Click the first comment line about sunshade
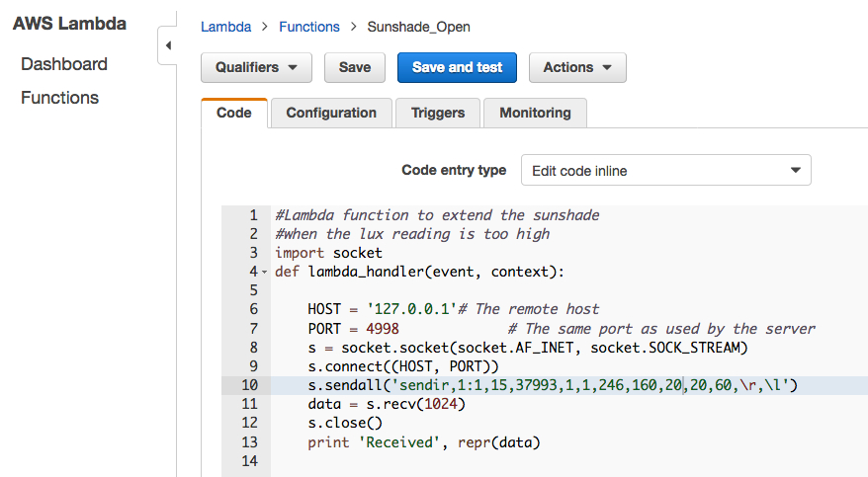 (437, 215)
